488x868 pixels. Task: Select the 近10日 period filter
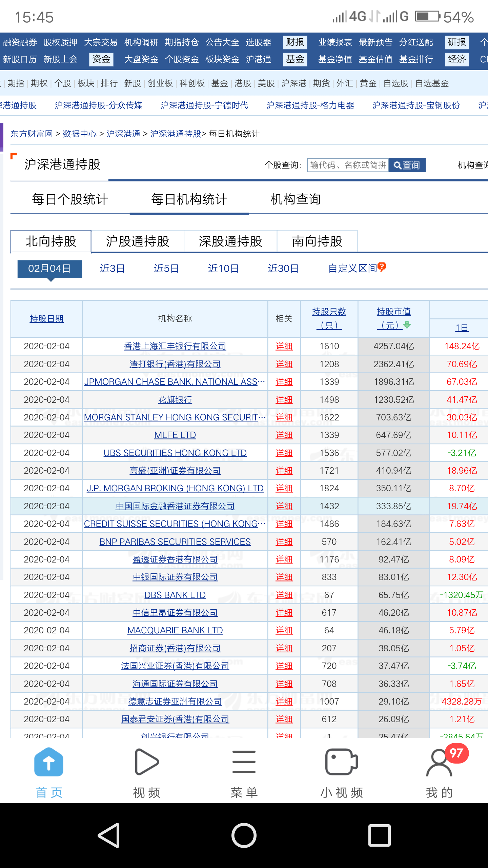tap(223, 269)
